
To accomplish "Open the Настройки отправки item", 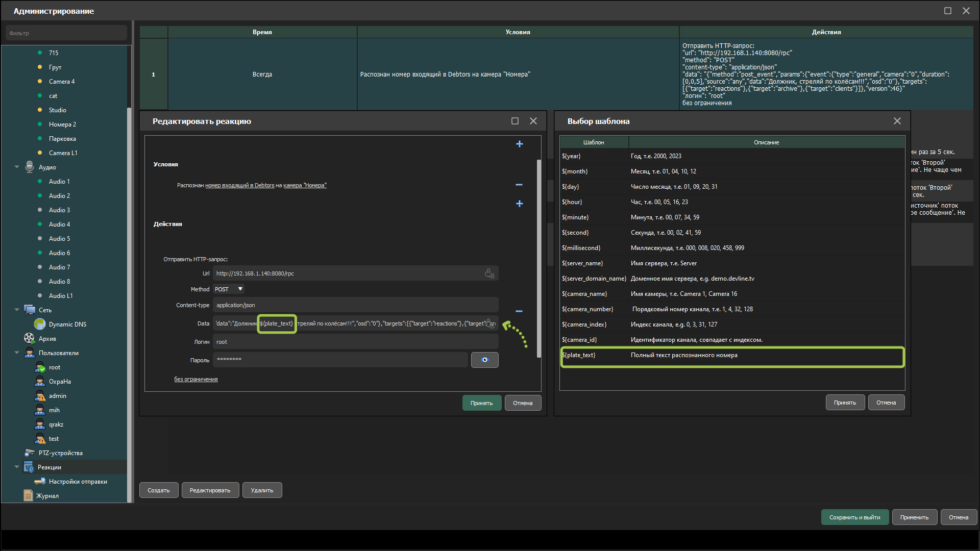I will [x=78, y=482].
